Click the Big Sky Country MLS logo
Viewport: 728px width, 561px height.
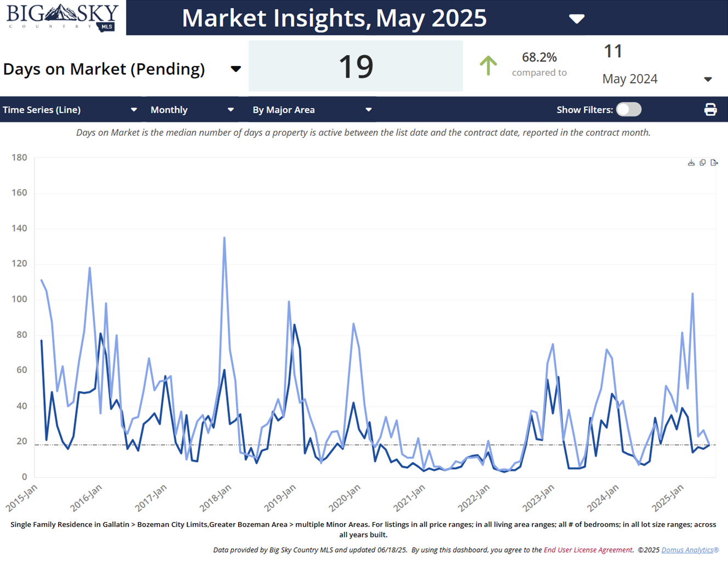pos(63,18)
